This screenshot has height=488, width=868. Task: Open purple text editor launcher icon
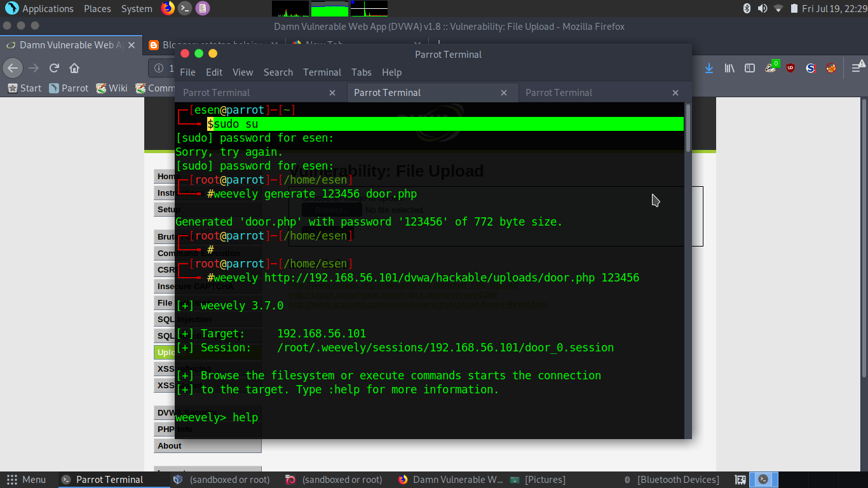pyautogui.click(x=202, y=8)
